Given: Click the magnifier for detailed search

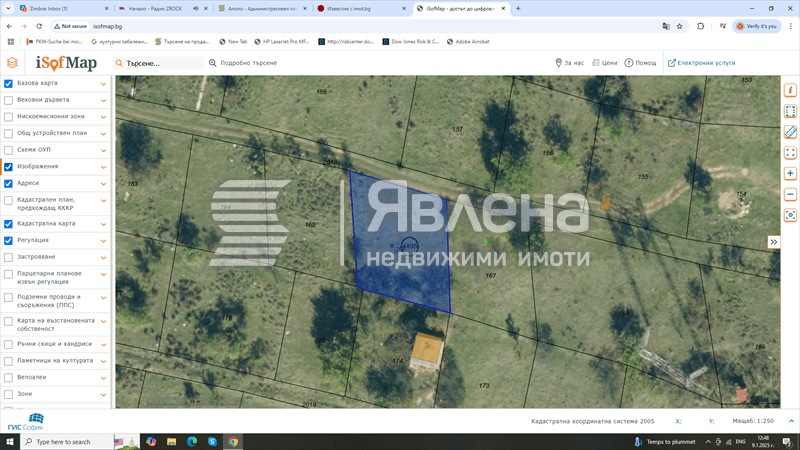Looking at the screenshot, I should [x=213, y=63].
